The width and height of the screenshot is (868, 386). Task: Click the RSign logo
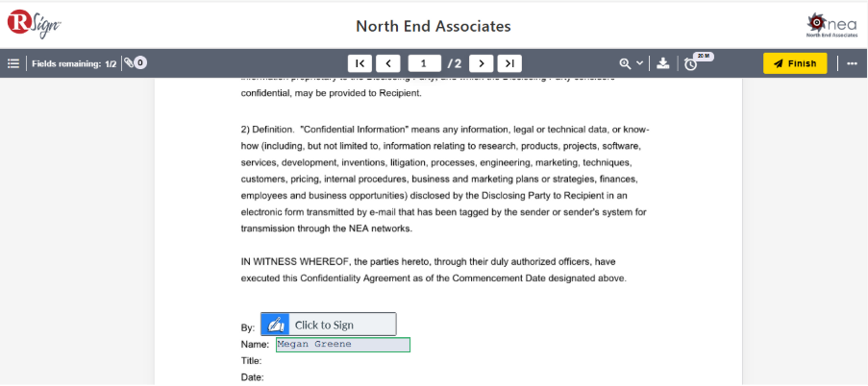pyautogui.click(x=34, y=24)
